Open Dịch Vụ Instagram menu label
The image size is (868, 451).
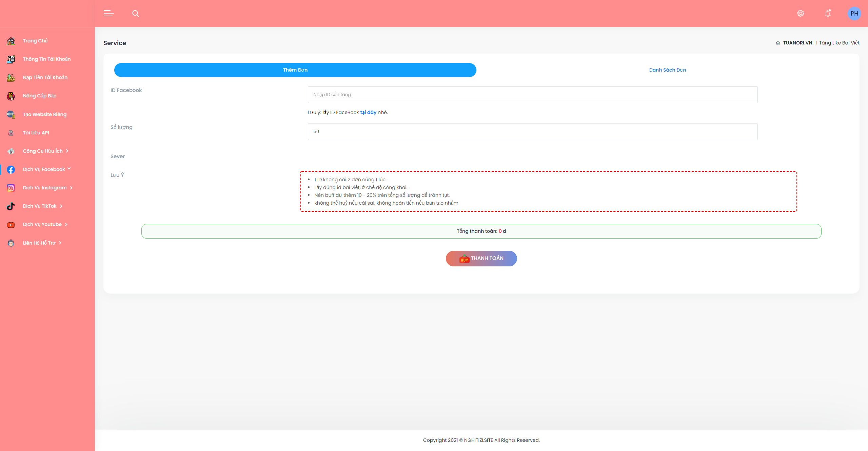click(x=45, y=188)
